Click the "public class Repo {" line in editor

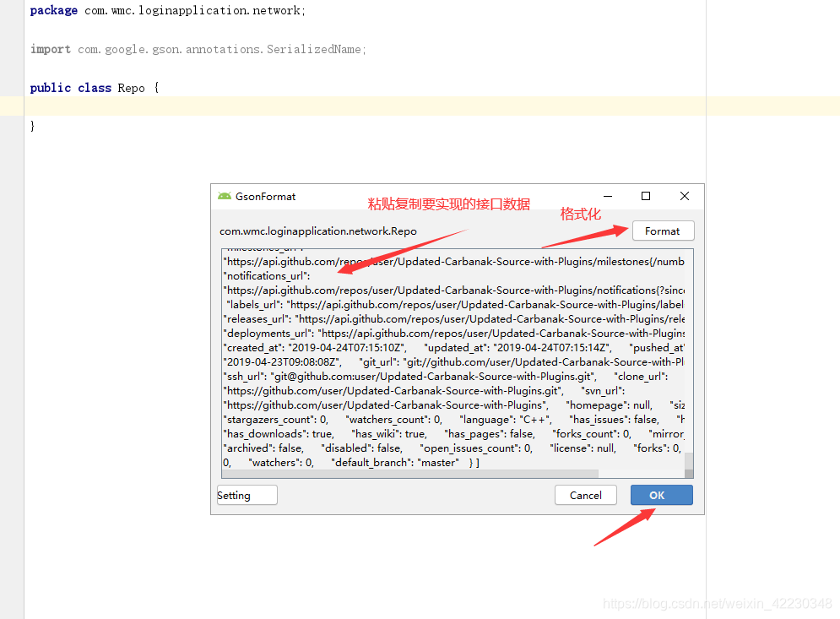click(95, 88)
